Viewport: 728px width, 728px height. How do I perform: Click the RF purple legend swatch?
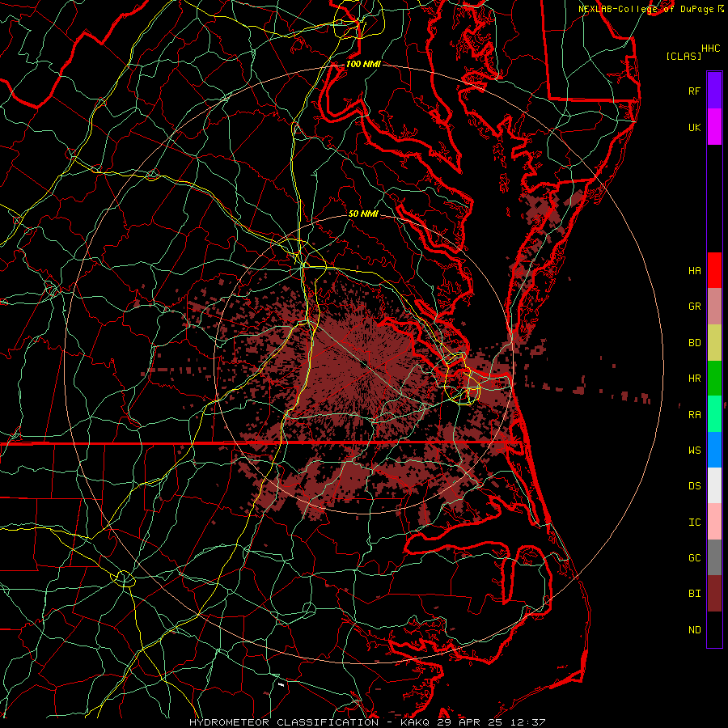(714, 91)
